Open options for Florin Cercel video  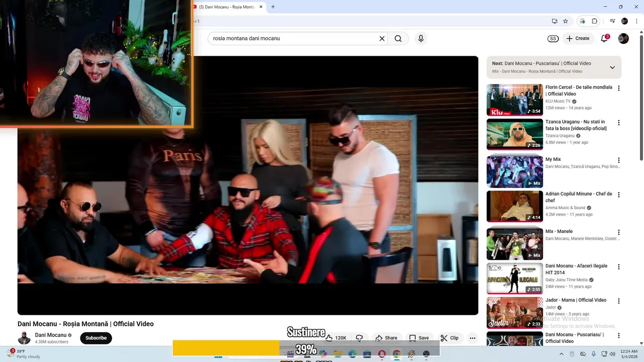pos(619,88)
